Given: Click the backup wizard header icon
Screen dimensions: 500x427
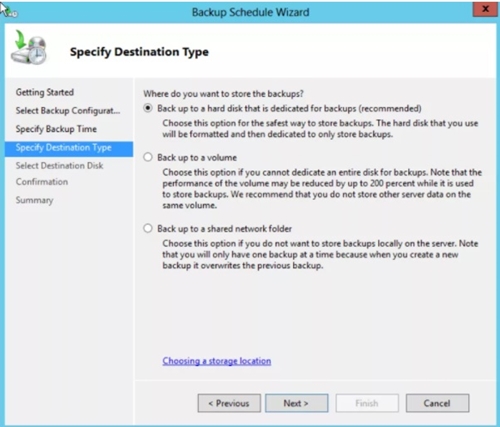Looking at the screenshot, I should point(29,48).
